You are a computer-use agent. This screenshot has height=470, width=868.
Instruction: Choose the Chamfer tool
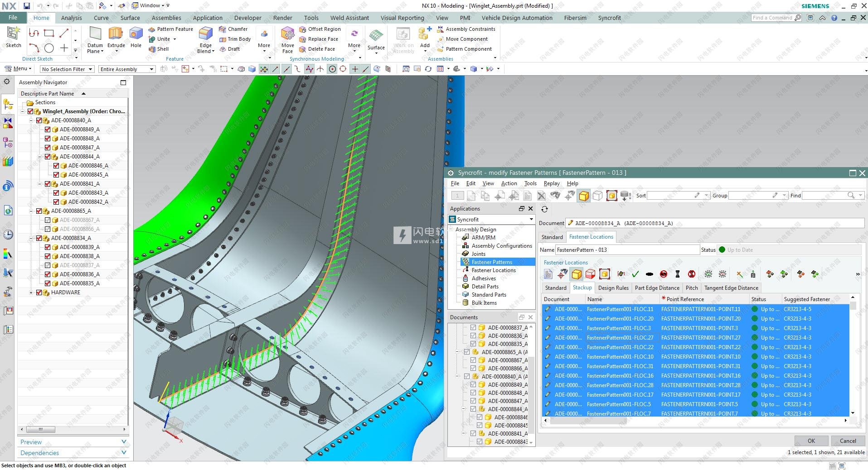tap(233, 29)
